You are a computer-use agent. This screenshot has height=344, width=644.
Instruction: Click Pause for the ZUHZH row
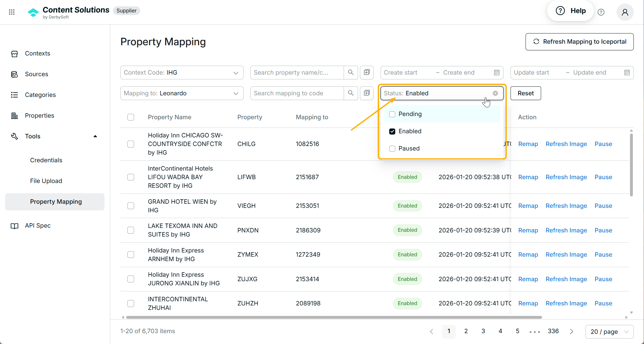603,303
